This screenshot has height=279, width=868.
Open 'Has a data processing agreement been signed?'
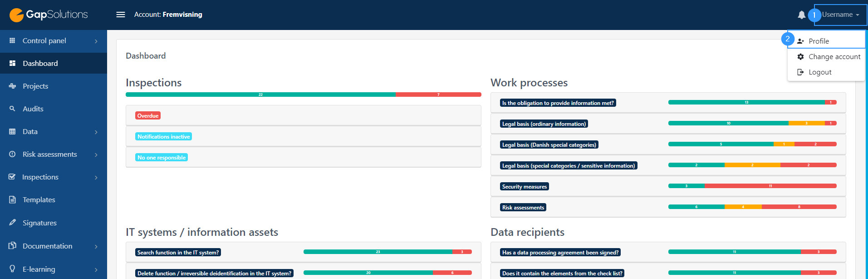[x=560, y=252]
